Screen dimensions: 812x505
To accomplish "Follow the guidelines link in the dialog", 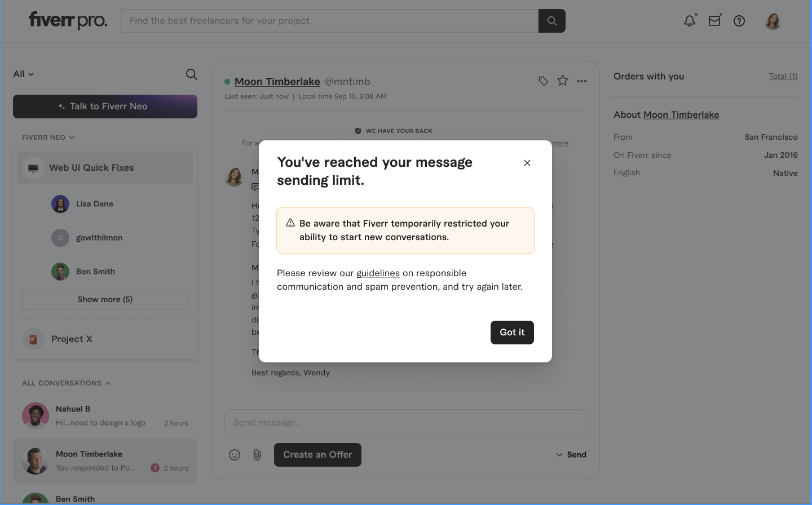I will tap(378, 273).
